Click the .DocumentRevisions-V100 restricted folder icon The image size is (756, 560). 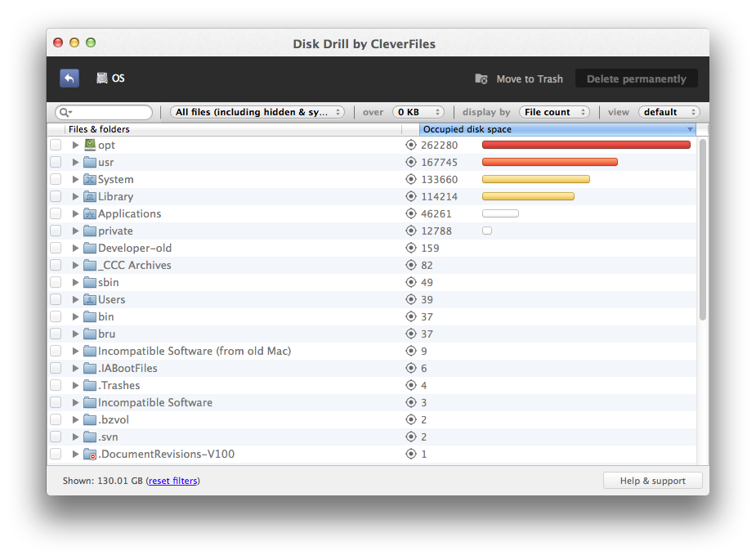tap(90, 454)
